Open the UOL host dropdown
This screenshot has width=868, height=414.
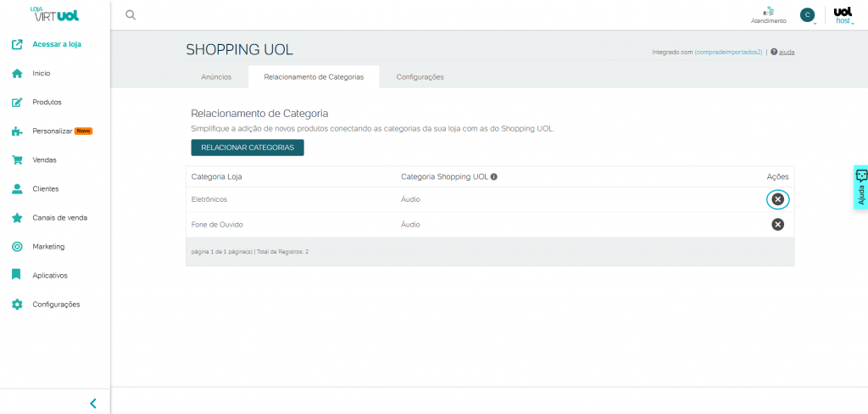(x=843, y=15)
